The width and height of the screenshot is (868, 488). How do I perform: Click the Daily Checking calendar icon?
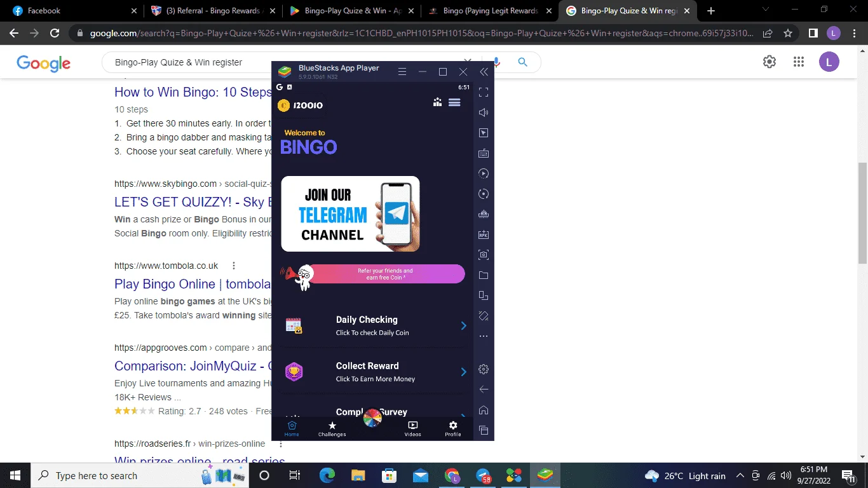pos(294,325)
